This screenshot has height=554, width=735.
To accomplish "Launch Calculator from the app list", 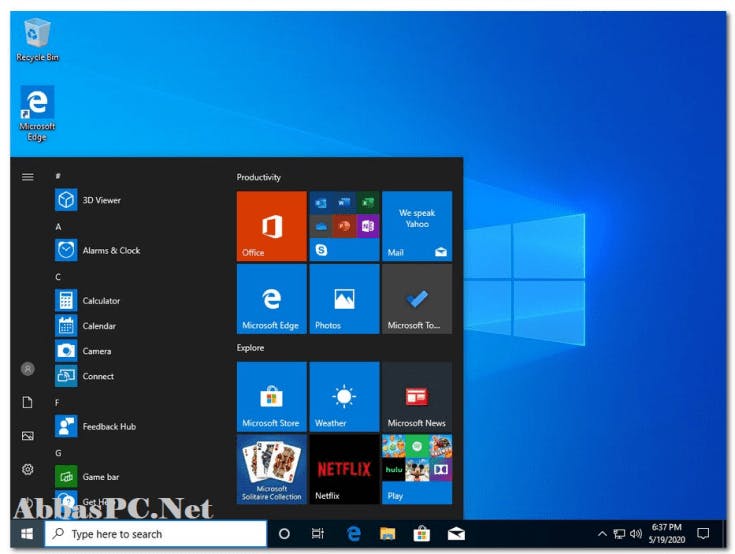I will click(134, 300).
